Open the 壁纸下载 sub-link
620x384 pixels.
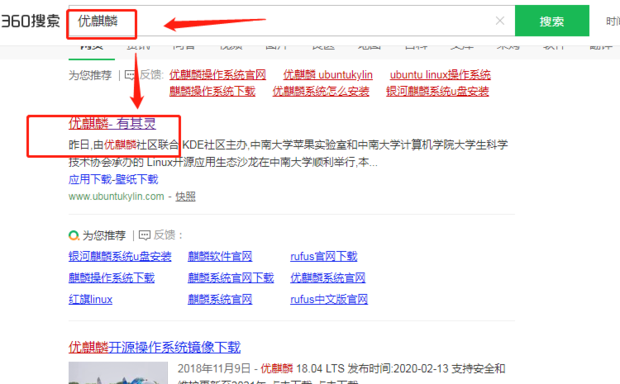pyautogui.click(x=137, y=180)
